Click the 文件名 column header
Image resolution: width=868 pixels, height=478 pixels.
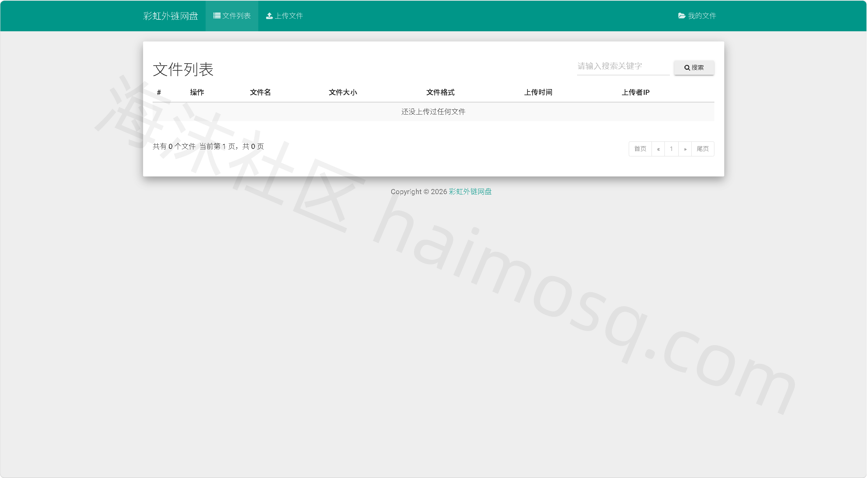point(260,92)
